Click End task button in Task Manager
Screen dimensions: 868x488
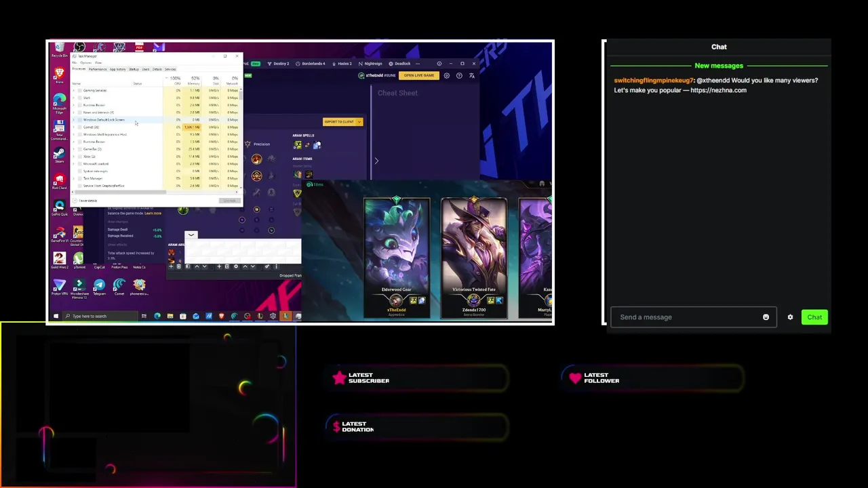coord(230,201)
